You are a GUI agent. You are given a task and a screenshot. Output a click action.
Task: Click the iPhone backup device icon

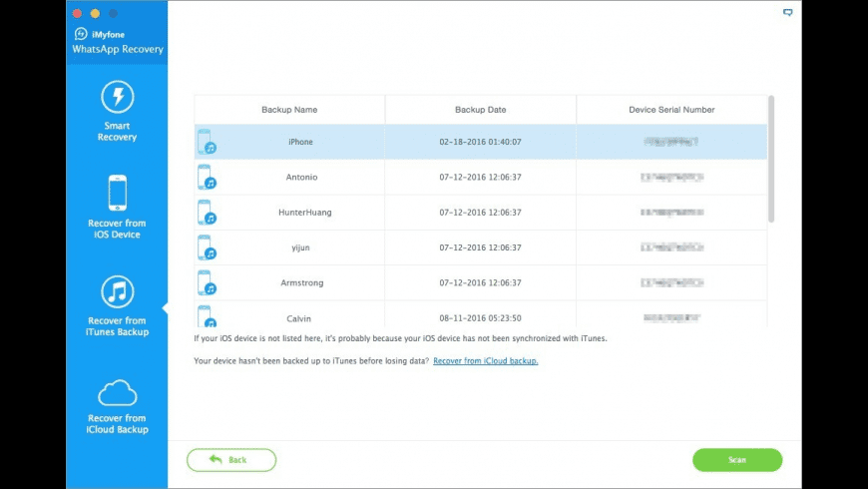click(207, 142)
